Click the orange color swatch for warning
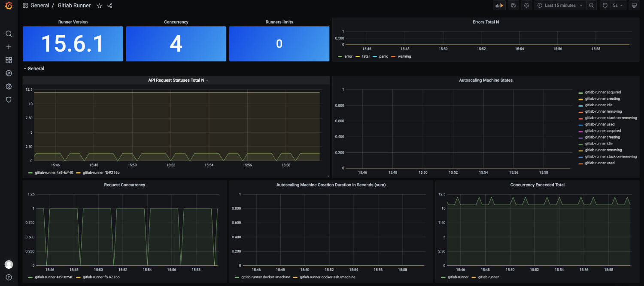Image resolution: width=644 pixels, height=286 pixels. (x=393, y=56)
